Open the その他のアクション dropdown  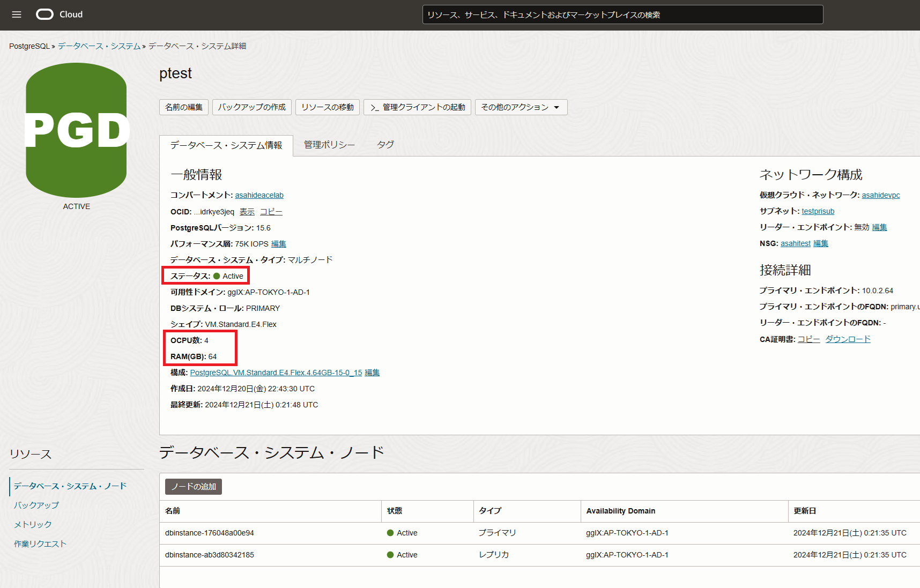click(521, 107)
